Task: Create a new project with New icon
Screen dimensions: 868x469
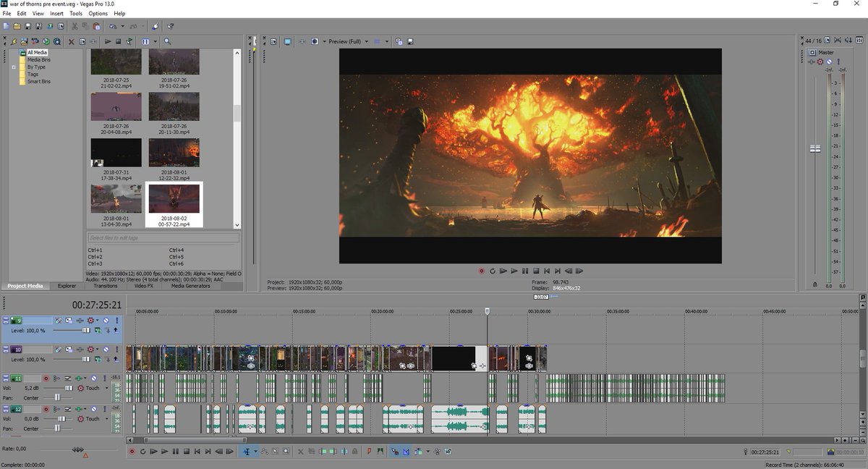Action: (6, 26)
